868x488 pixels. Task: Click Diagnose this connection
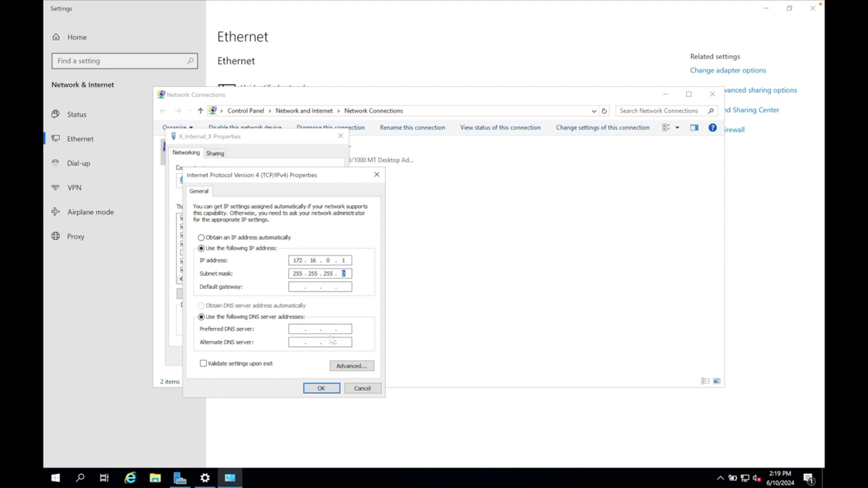click(330, 127)
